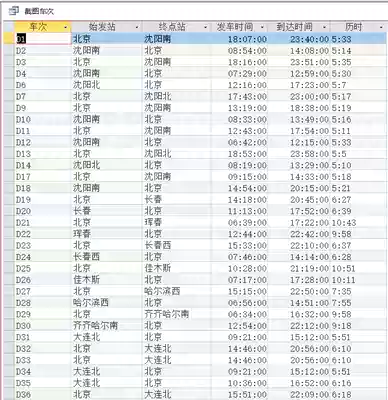Click 佳木斯 destination in the D25 row

pos(158,268)
